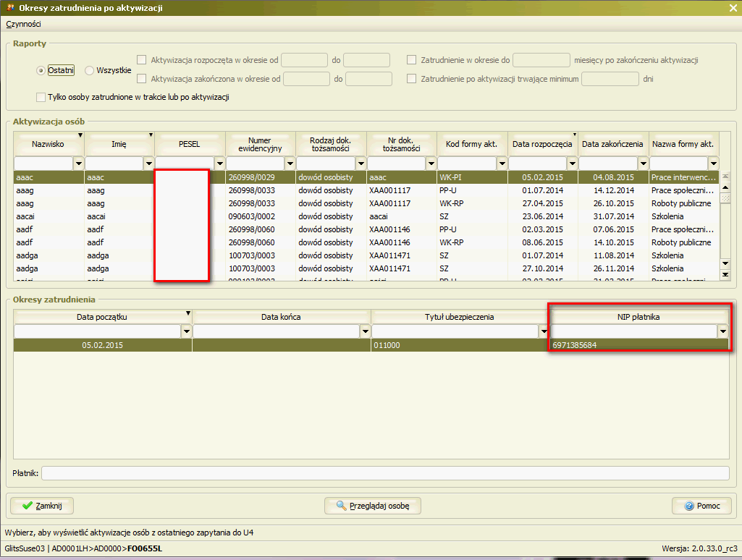The image size is (742, 560).
Task: Click cell XAA001146 in the 02.03.2015 row
Action: [401, 229]
